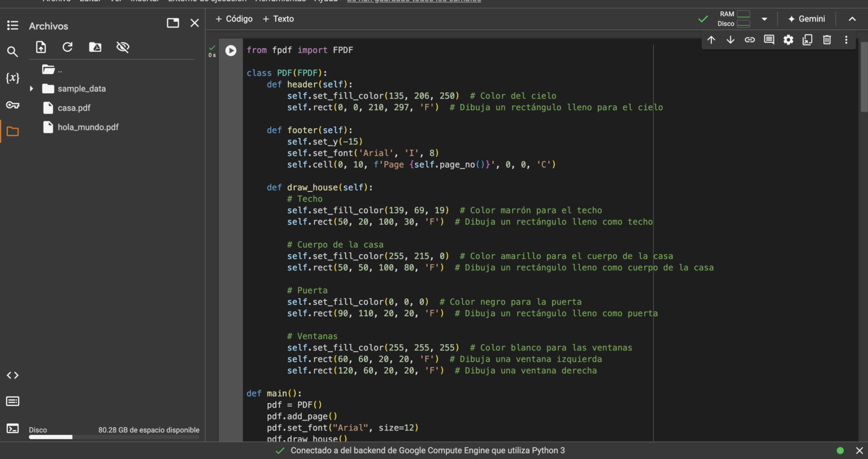Open the code snippets panel

12,375
